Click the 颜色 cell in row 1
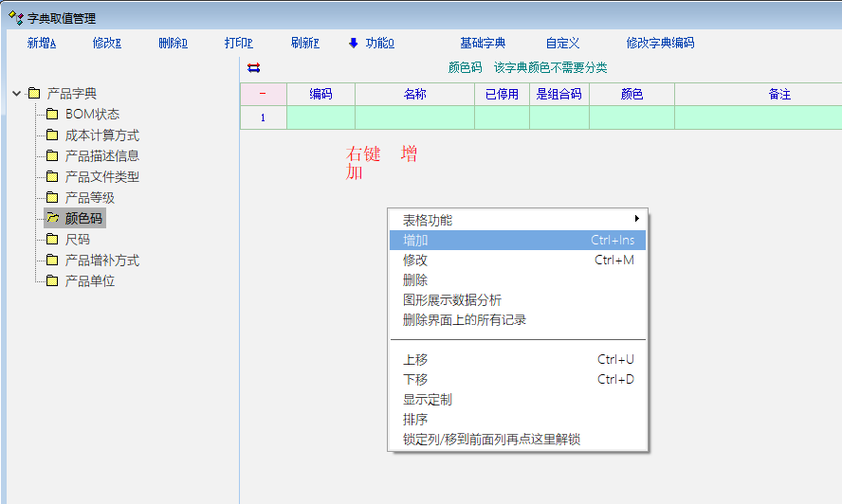This screenshot has height=504, width=842. point(632,117)
